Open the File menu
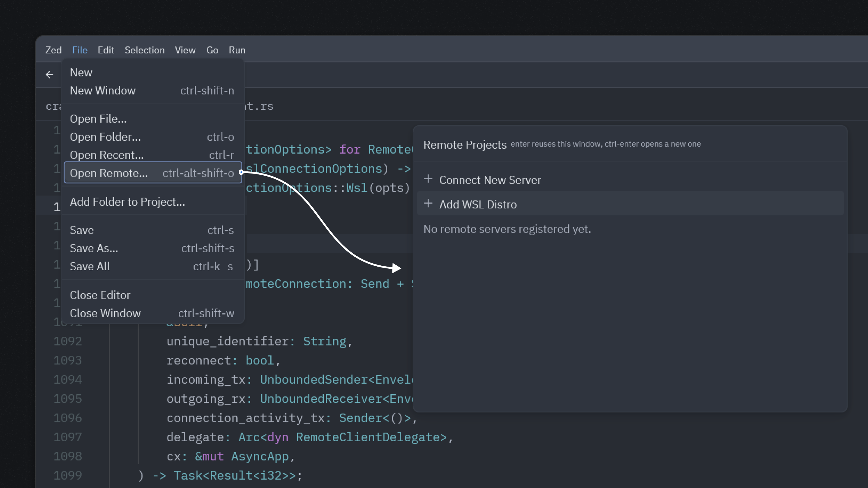Screen dimensions: 868x488 80,50
